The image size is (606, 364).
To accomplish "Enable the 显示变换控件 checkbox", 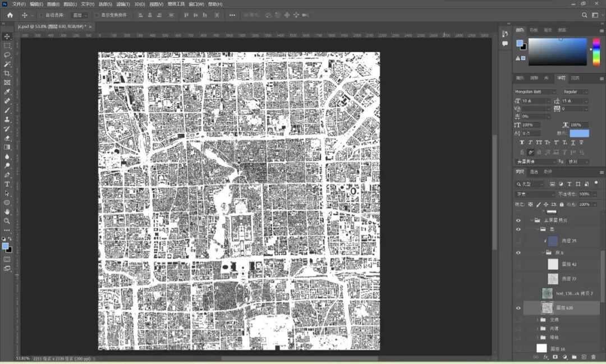I will [97, 15].
